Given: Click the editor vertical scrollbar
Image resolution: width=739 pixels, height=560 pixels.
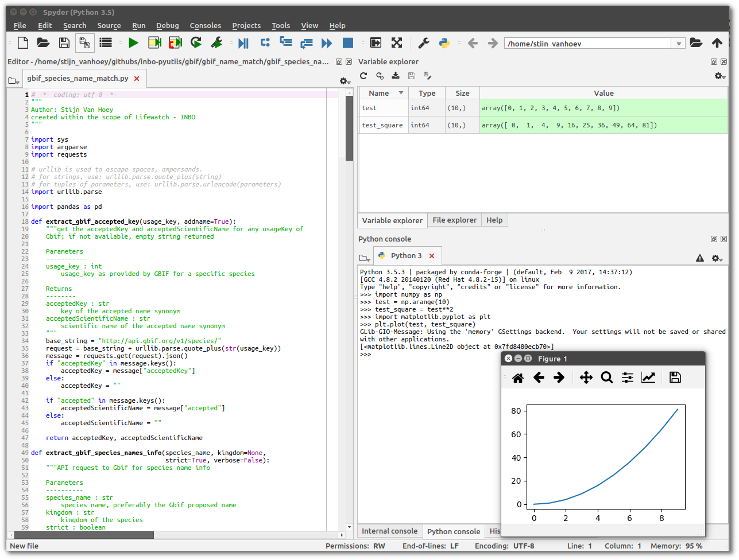Looking at the screenshot, I should [x=349, y=128].
